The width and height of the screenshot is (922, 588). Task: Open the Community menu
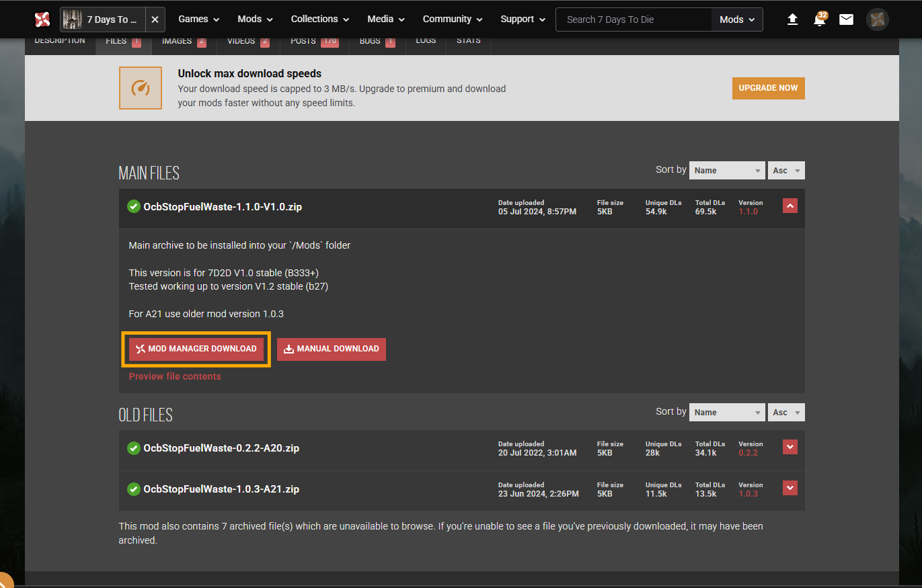(x=453, y=19)
